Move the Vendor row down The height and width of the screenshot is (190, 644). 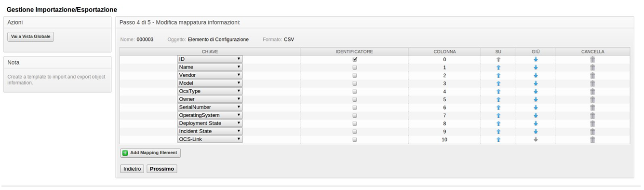(536, 75)
